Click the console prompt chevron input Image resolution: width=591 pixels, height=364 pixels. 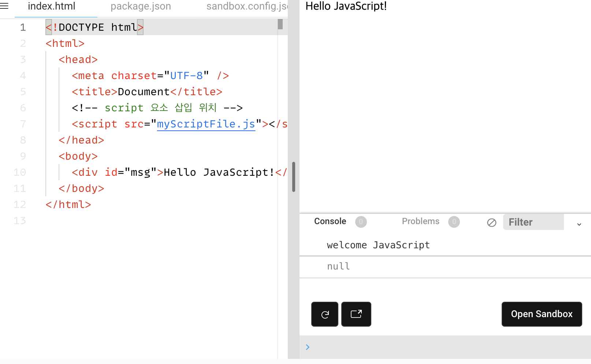click(308, 347)
